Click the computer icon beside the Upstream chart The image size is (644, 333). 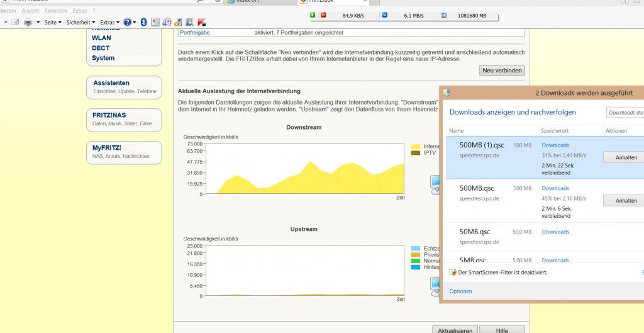[435, 287]
